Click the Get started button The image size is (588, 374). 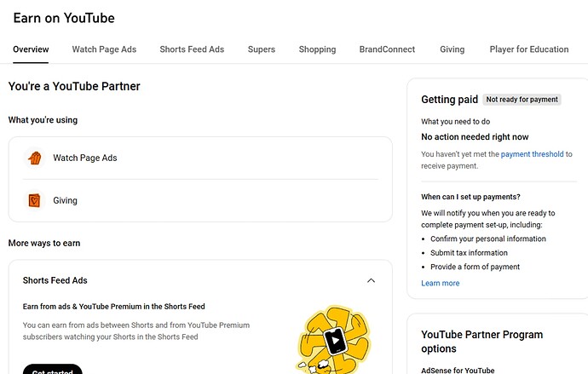pos(53,370)
